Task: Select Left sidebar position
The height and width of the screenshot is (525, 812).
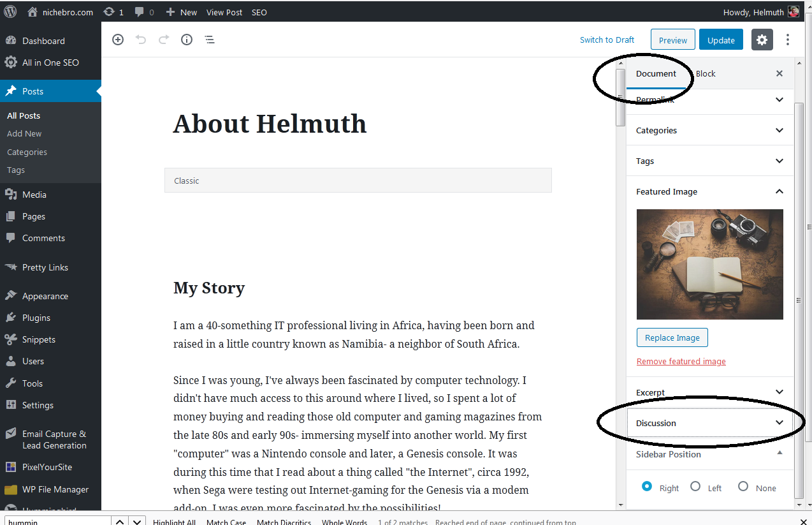Action: [695, 486]
